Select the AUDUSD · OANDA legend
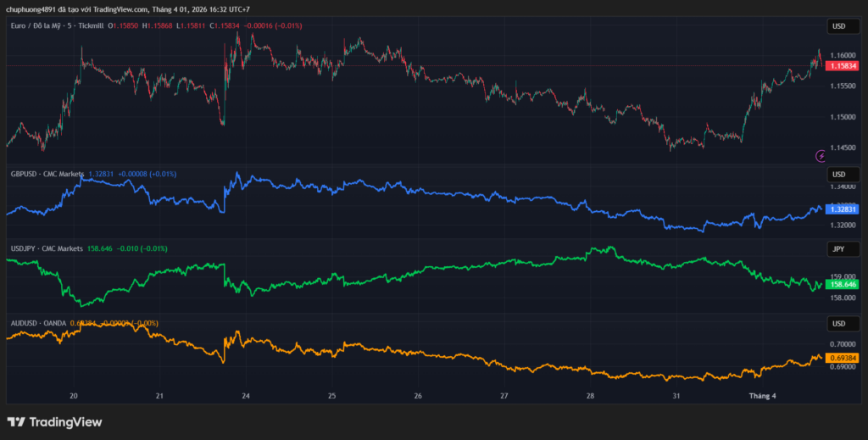Screen dimensions: 868x440 (x=38, y=323)
